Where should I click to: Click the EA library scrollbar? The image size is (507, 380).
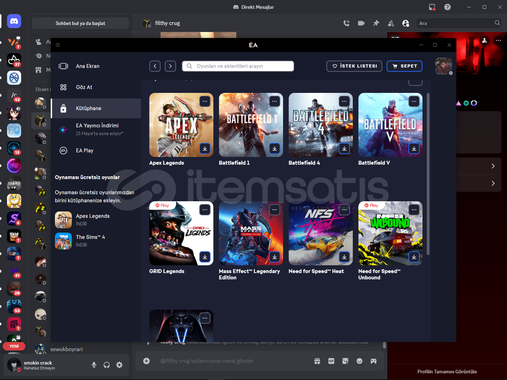coord(428,174)
